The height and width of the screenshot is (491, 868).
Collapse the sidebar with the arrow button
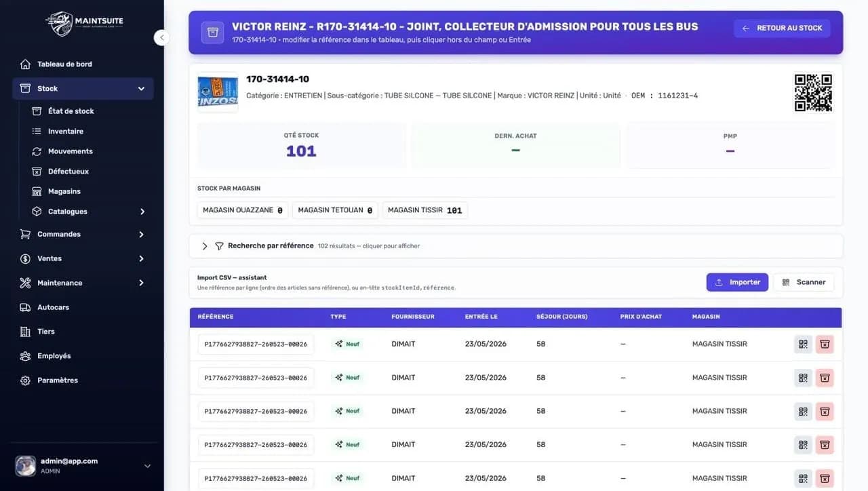click(161, 38)
